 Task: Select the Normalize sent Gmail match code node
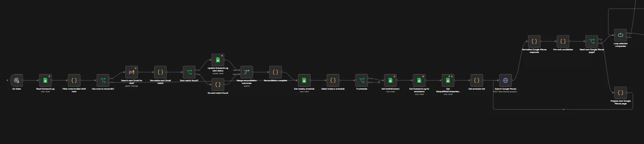(161, 72)
